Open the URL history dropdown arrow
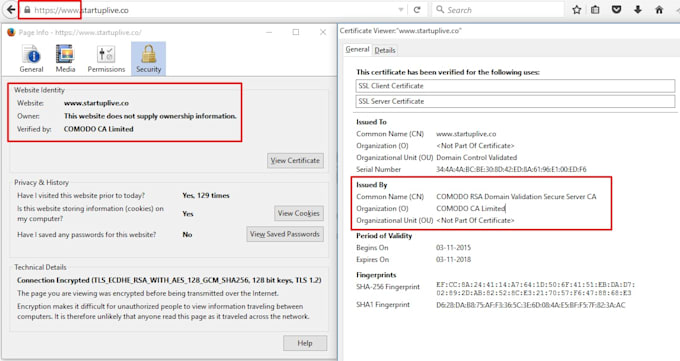This screenshot has width=680, height=361. click(x=401, y=10)
